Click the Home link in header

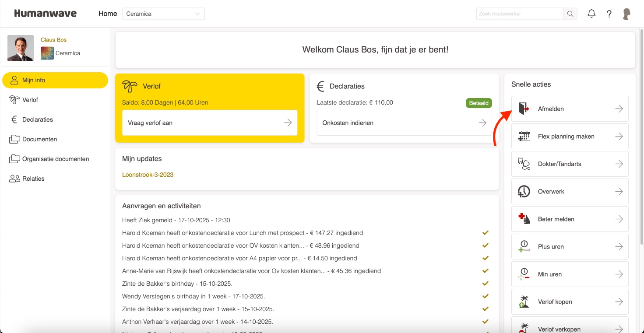coord(108,14)
